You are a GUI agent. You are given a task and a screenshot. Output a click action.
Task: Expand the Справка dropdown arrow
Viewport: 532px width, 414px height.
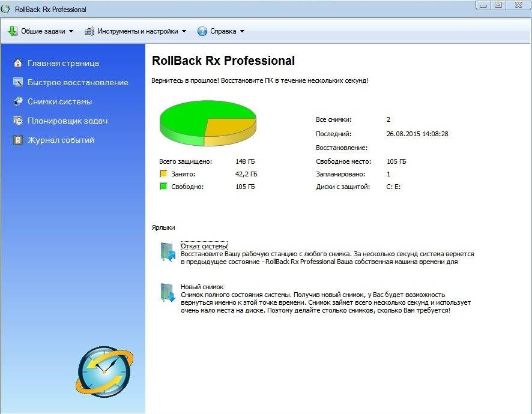[242, 31]
